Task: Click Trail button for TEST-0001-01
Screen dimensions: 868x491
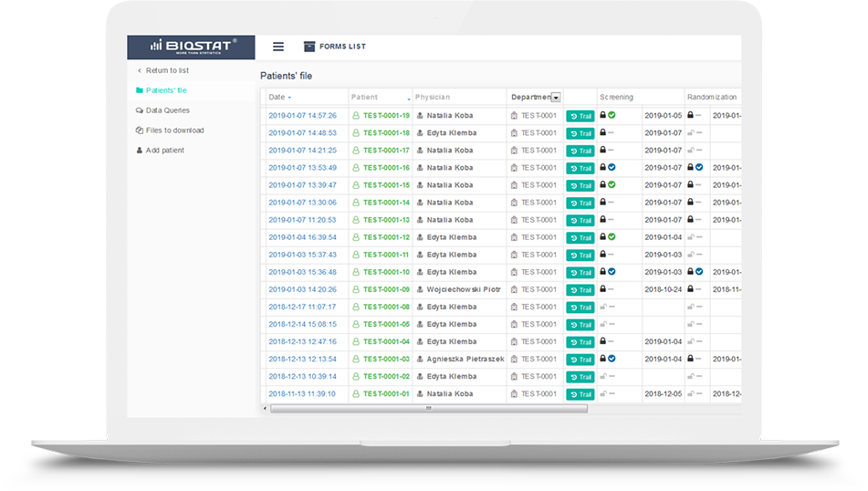Action: coord(580,394)
